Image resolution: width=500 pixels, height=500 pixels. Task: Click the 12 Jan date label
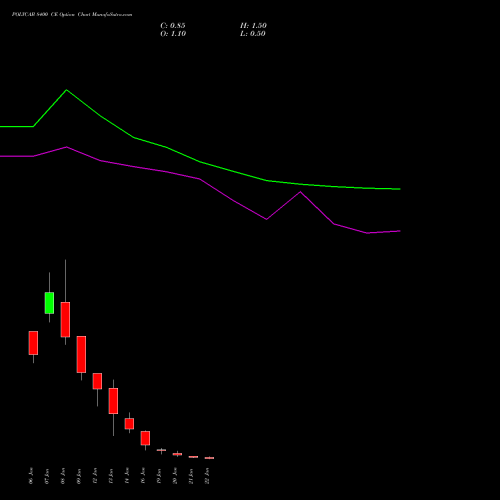tap(95, 476)
